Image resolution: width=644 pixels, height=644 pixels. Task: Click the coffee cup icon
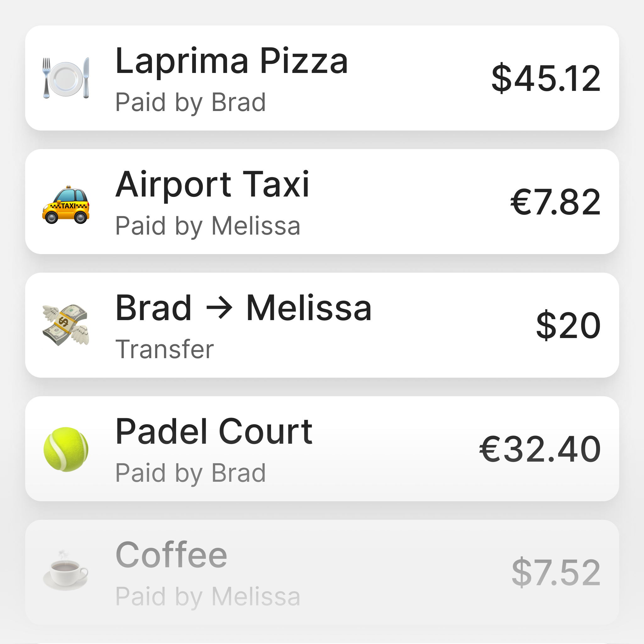tap(65, 574)
